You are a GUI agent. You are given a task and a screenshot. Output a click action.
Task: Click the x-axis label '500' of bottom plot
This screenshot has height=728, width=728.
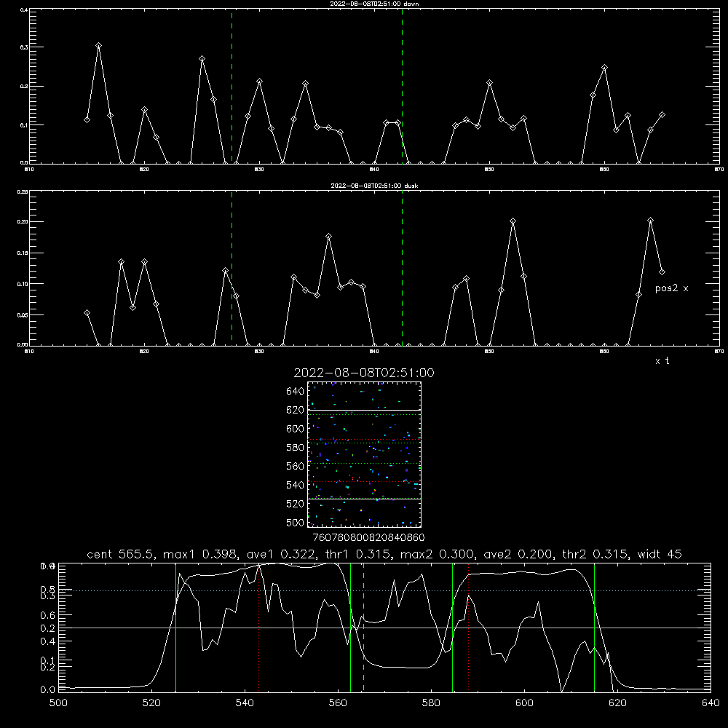58,703
